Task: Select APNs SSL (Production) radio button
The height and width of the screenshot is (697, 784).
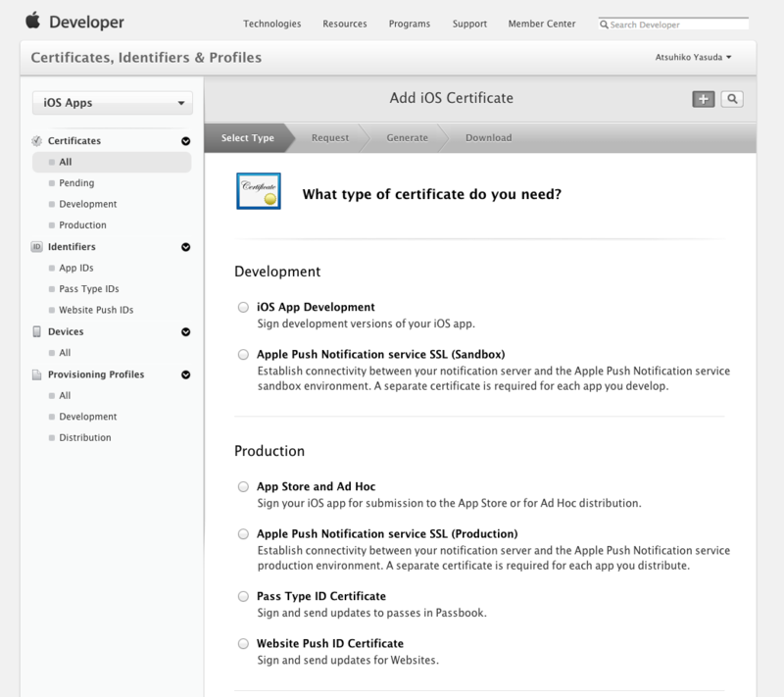Action: click(x=243, y=534)
